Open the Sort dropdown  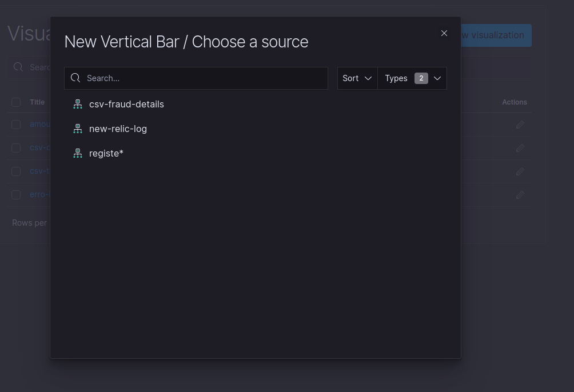pos(357,78)
